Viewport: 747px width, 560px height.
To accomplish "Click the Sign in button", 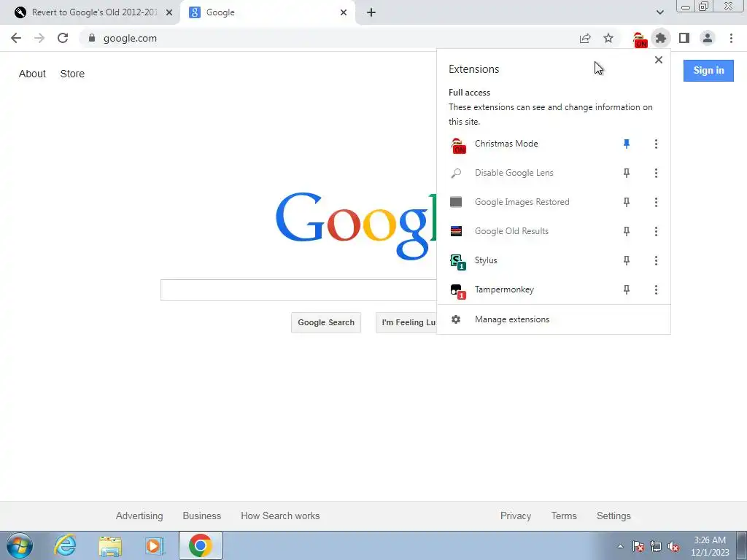I will [708, 71].
